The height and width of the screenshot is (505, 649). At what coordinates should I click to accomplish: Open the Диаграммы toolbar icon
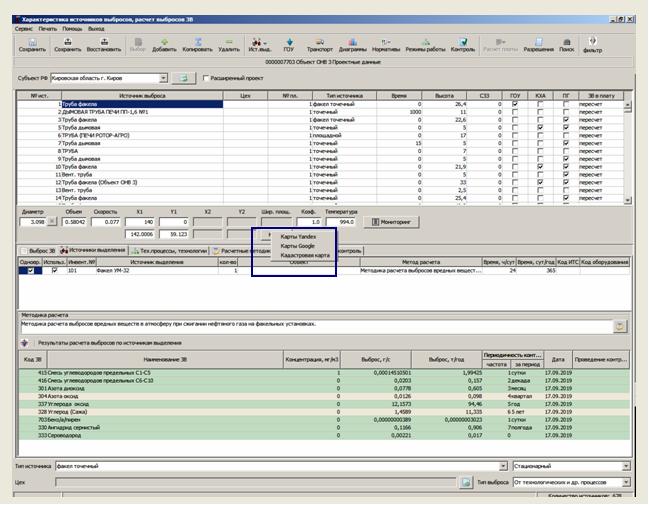pos(352,43)
